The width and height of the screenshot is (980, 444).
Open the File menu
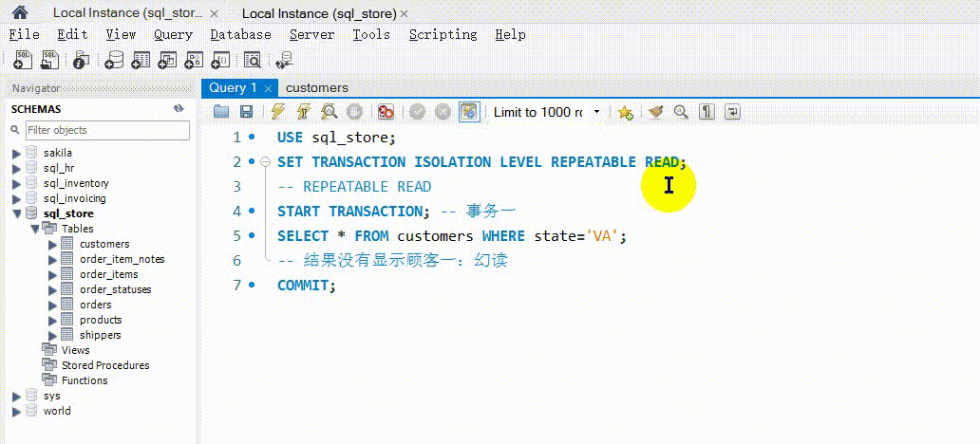pos(25,34)
